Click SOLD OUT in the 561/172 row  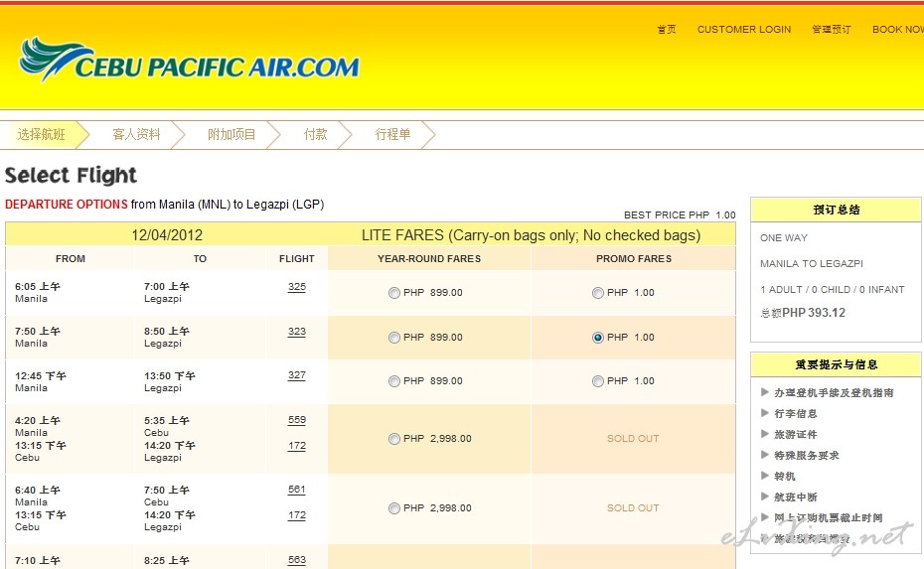(633, 508)
